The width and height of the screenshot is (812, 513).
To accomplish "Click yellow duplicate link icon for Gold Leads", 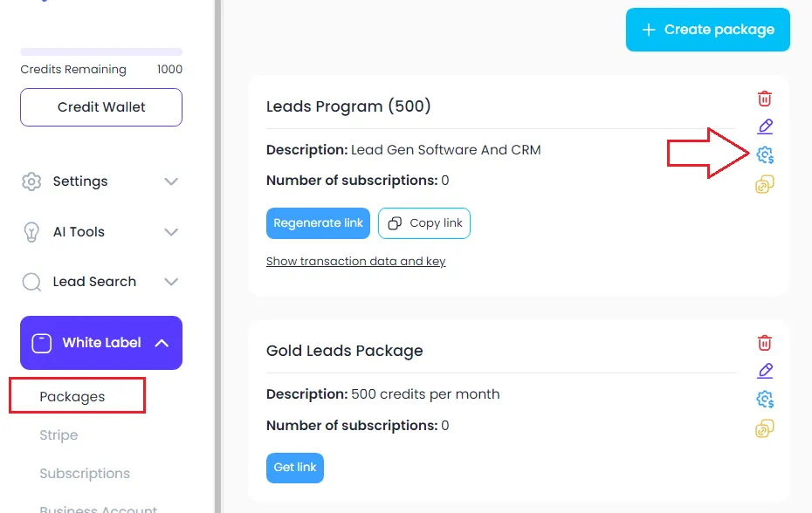I will (765, 428).
